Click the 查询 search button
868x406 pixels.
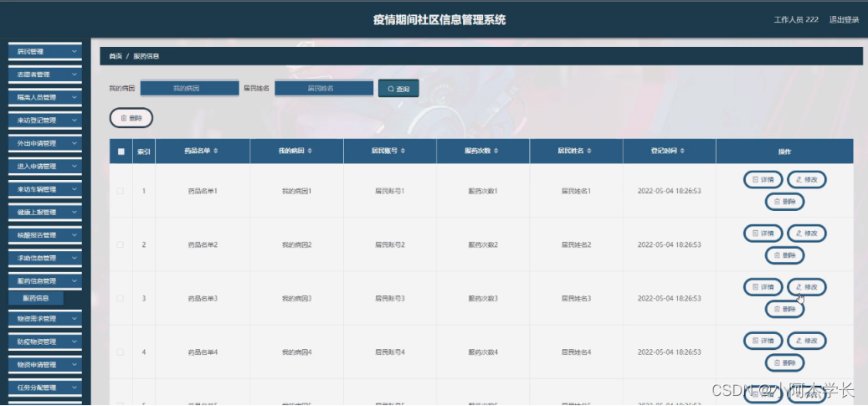(398, 89)
